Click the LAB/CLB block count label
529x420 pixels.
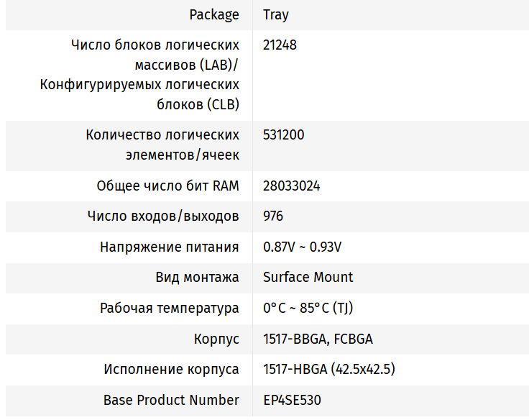click(x=155, y=75)
